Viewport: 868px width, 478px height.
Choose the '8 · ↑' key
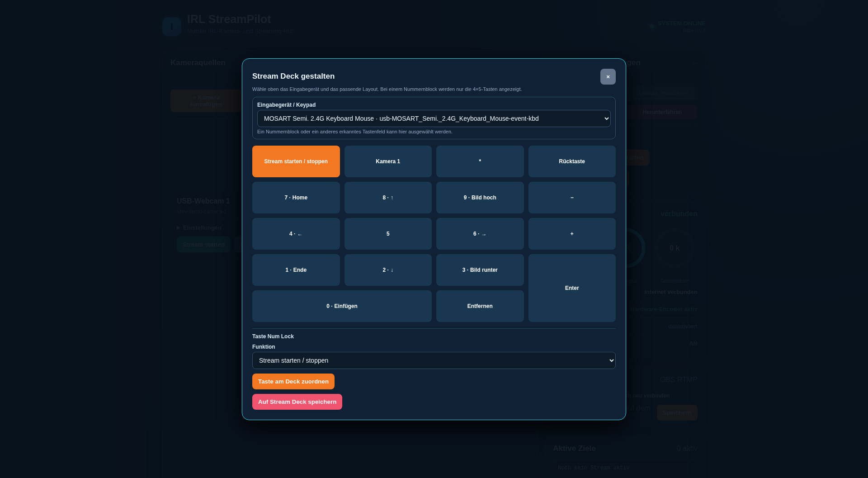click(x=388, y=198)
